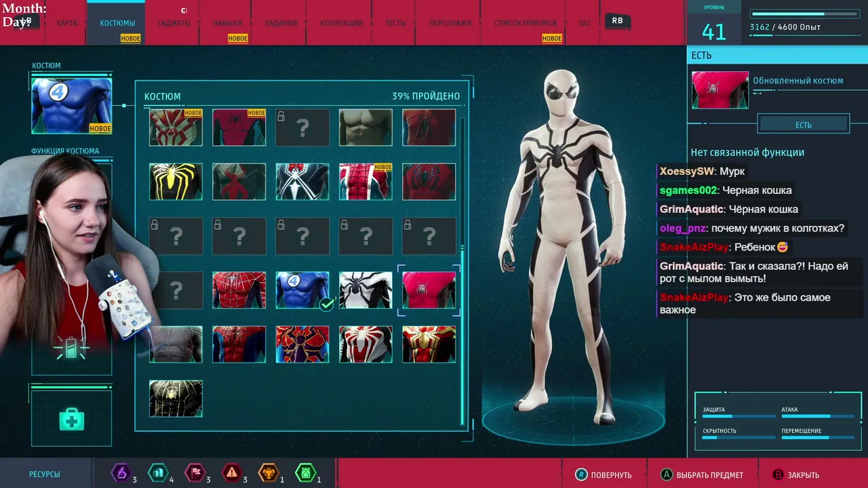Select the red suit with blue sides marked НОВОЕ
The image size is (868, 488).
pyautogui.click(x=239, y=127)
